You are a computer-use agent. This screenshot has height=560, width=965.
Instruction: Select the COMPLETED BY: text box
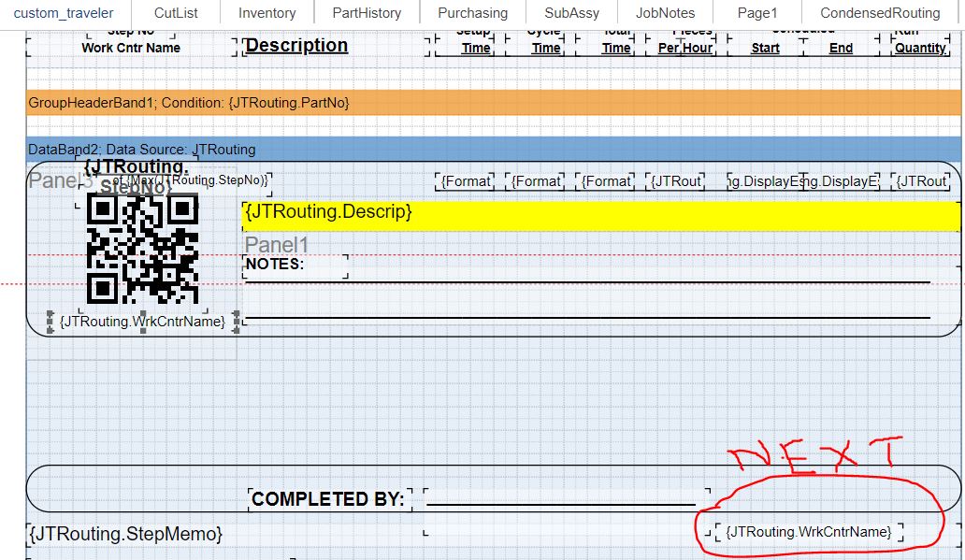pos(330,499)
